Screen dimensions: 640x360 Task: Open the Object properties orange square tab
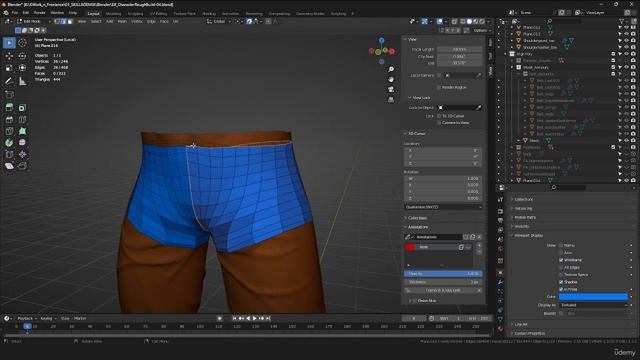click(x=500, y=272)
